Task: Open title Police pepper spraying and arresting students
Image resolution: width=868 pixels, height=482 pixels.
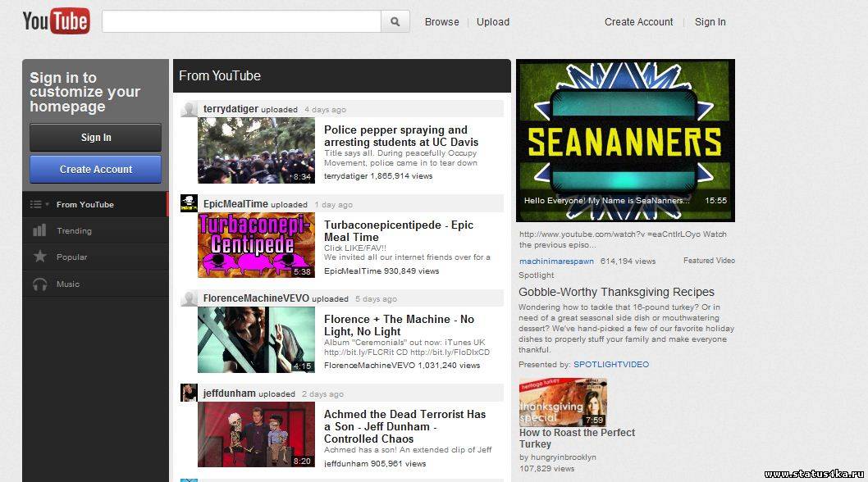Action: tap(401, 136)
